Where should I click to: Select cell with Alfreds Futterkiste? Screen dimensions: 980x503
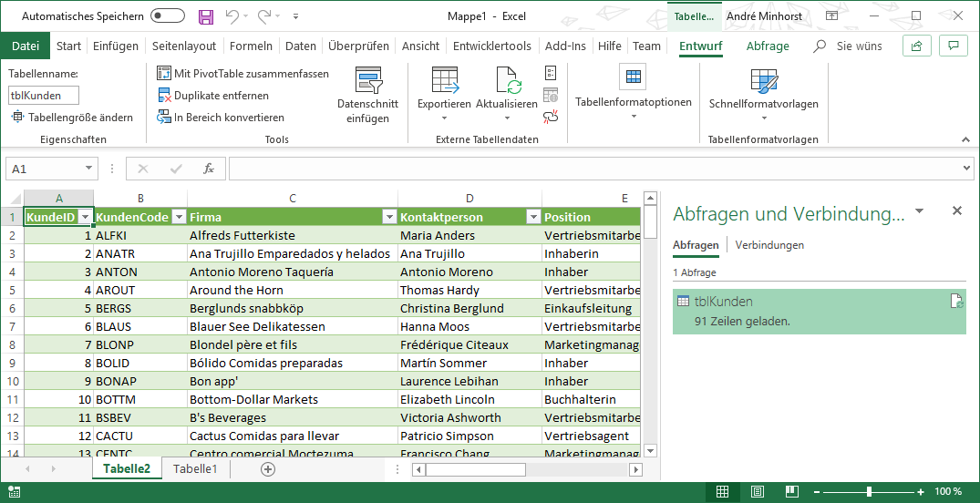[293, 236]
